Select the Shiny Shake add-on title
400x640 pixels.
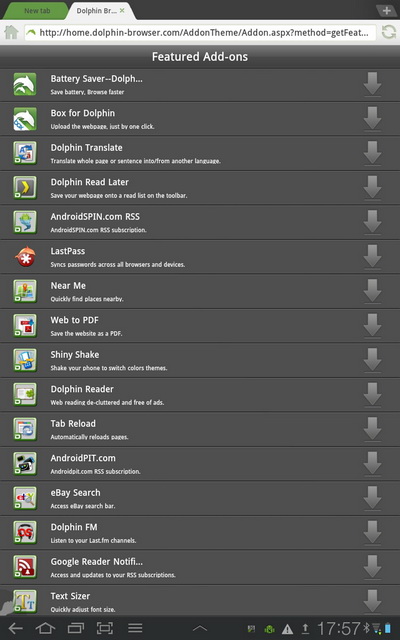[75, 355]
